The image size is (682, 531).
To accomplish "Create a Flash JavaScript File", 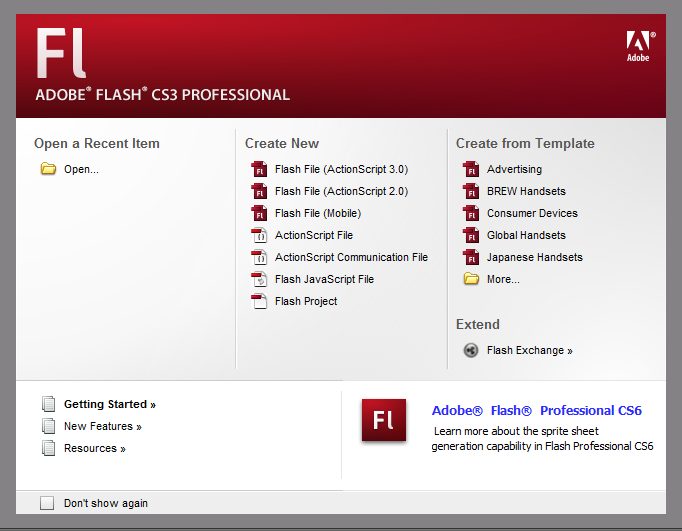I will point(324,279).
